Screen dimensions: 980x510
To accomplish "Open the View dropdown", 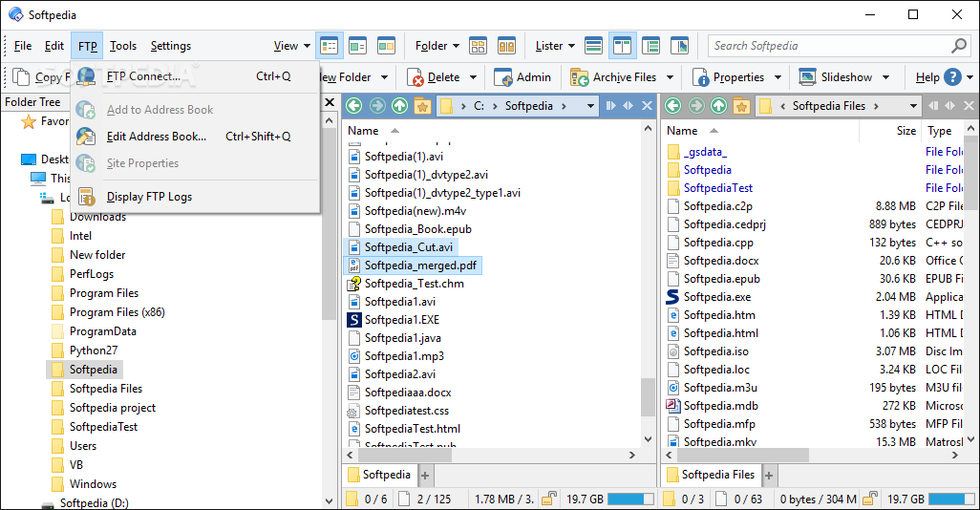I will pos(292,46).
